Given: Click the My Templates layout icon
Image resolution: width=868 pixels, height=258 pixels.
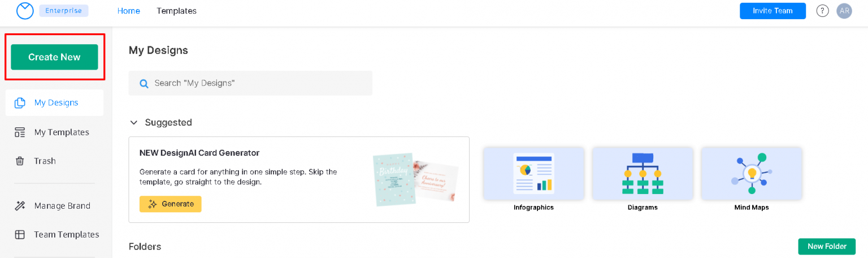Looking at the screenshot, I should click(x=20, y=132).
